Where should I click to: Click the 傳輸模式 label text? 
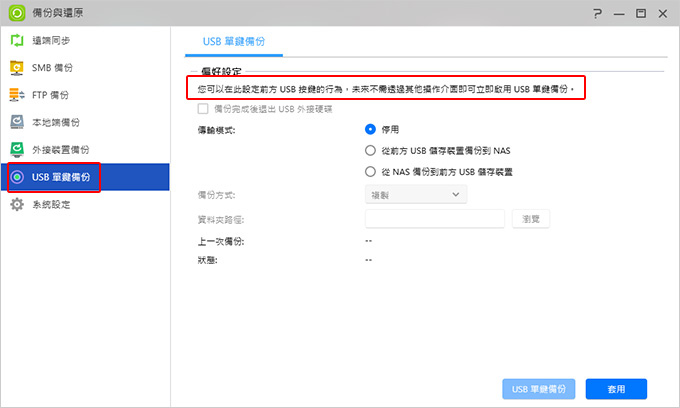(x=216, y=130)
